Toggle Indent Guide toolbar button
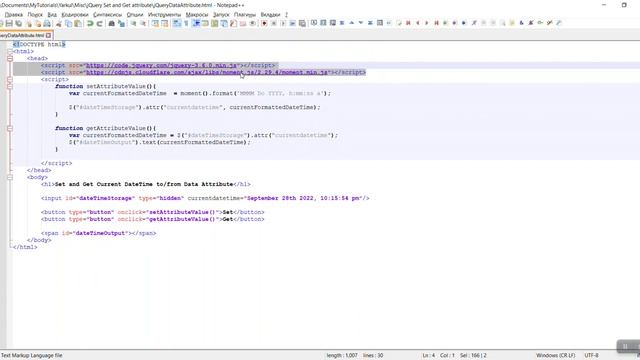Screen dimensions: 640x360 pos(196,23)
